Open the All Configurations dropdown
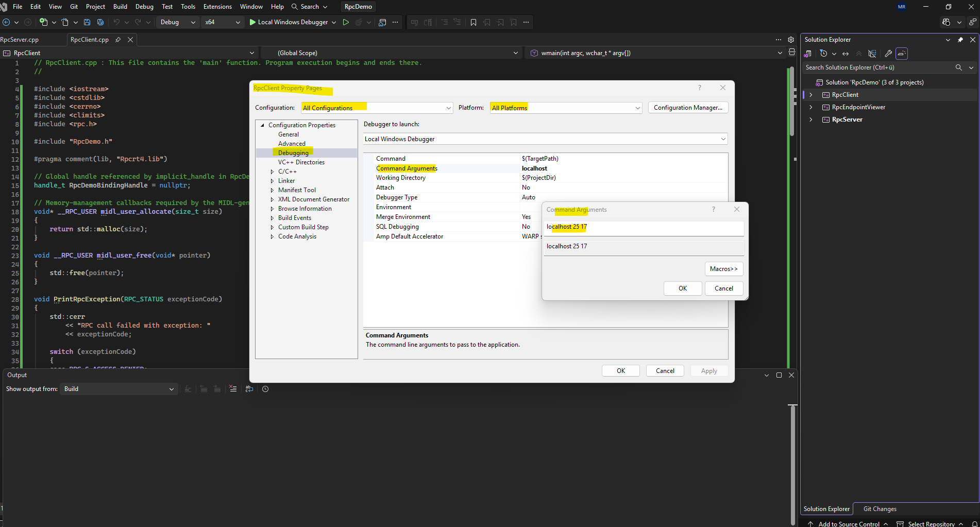980x527 pixels. pyautogui.click(x=377, y=108)
